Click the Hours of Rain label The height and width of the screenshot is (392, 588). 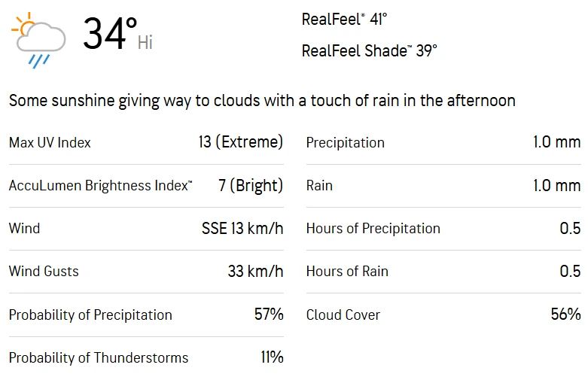coord(347,272)
